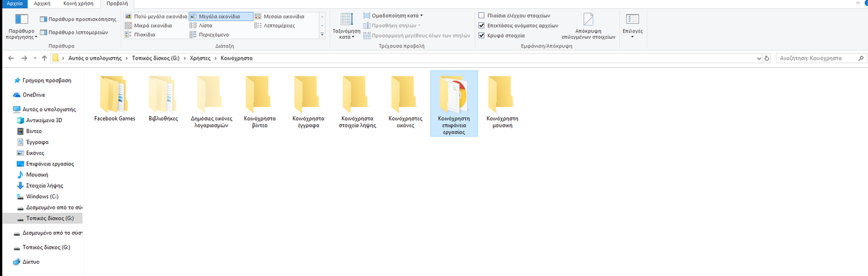The image size is (868, 276).
Task: Switch to the Κοινή χρήση tab
Action: point(79,3)
